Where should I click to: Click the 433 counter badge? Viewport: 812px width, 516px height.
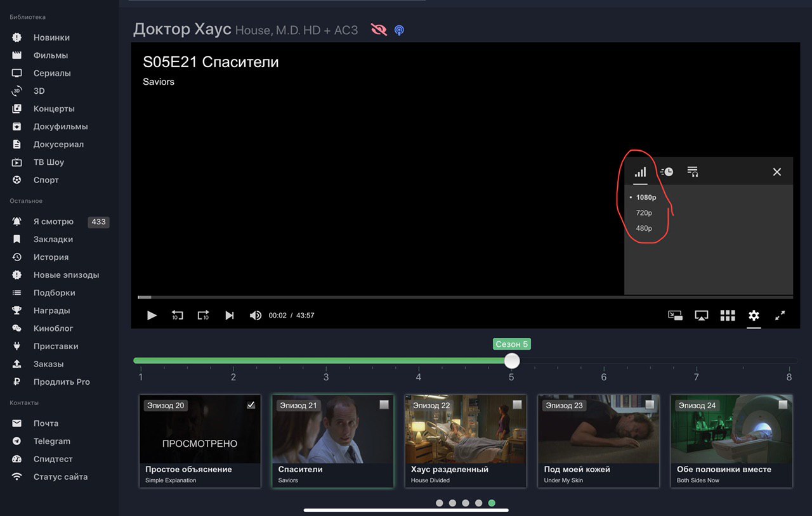pos(98,222)
